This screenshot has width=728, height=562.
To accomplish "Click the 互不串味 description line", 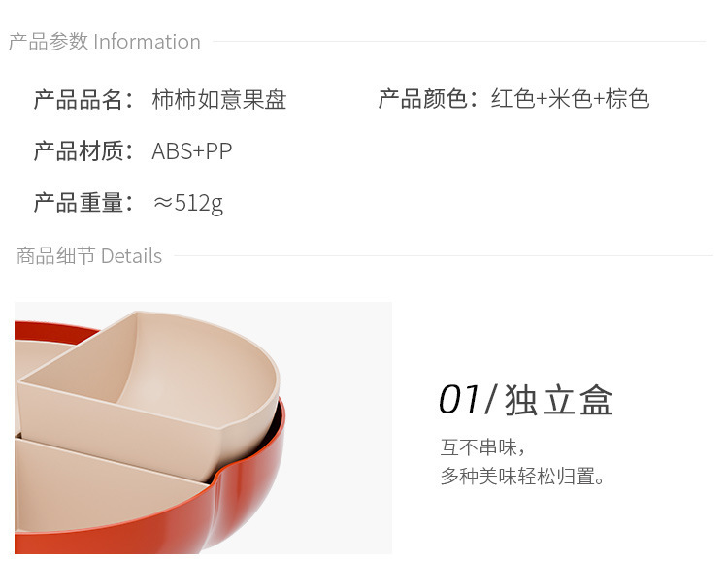I will tap(482, 447).
